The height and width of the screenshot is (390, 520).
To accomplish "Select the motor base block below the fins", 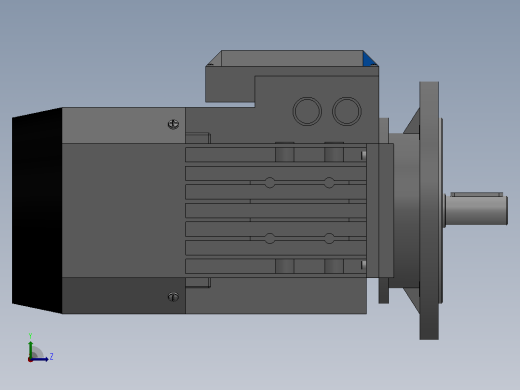I will (x=276, y=296).
